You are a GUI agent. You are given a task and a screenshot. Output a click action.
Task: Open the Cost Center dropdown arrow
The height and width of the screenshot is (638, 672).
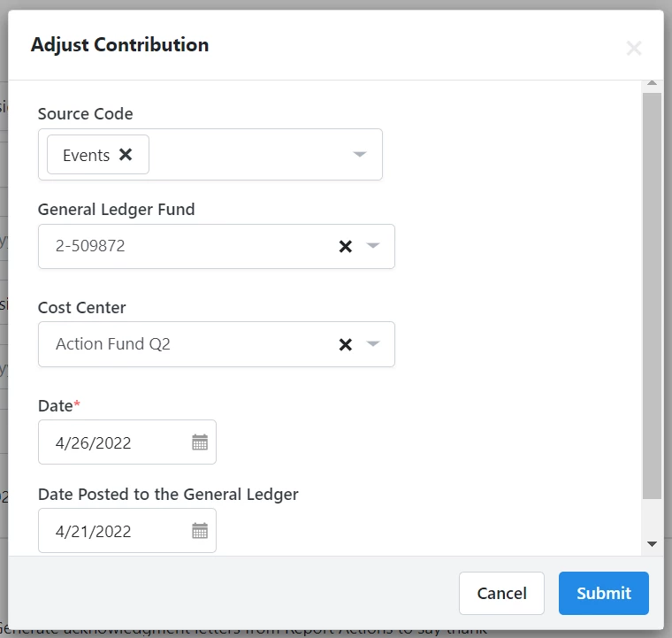point(373,344)
